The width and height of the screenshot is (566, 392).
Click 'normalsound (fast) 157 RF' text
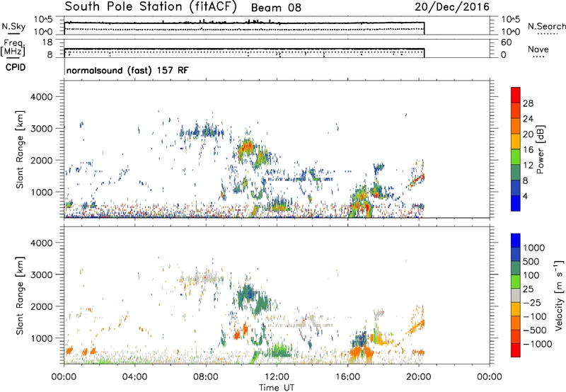click(127, 70)
